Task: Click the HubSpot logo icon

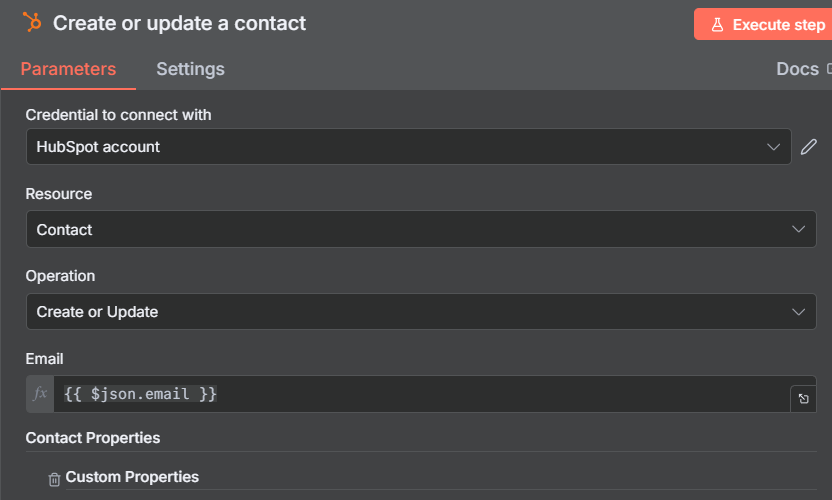Action: point(32,22)
